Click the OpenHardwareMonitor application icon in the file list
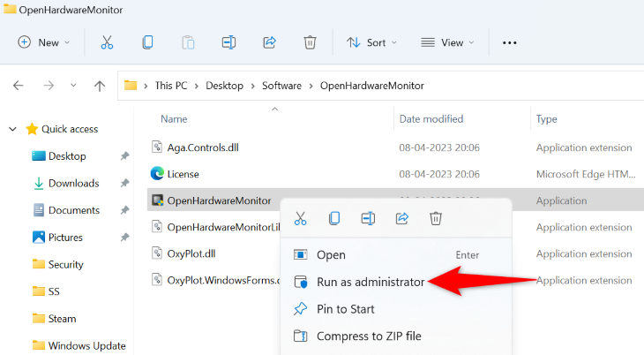644x355 pixels. 157,200
